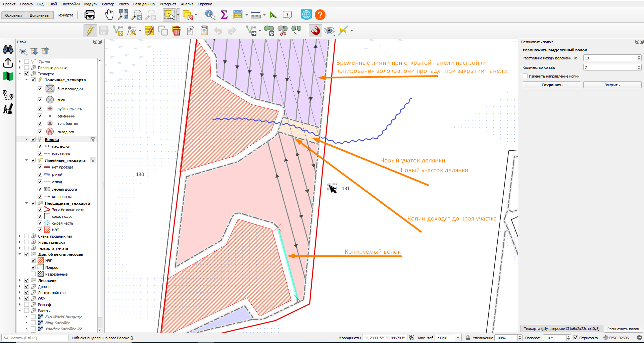The image size is (644, 343).
Task: Toggle the Отрисовка rendering checkbox
Action: pos(576,338)
